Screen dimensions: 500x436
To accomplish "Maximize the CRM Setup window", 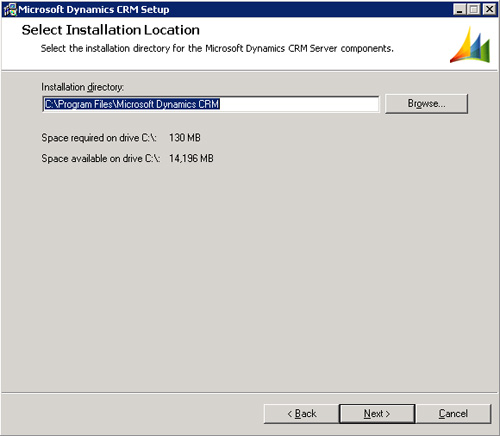I will tap(474, 9).
